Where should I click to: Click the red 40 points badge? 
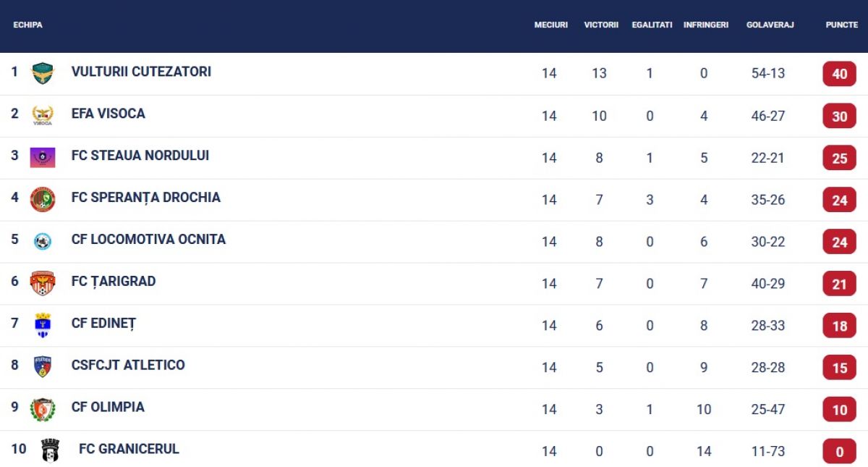click(839, 74)
